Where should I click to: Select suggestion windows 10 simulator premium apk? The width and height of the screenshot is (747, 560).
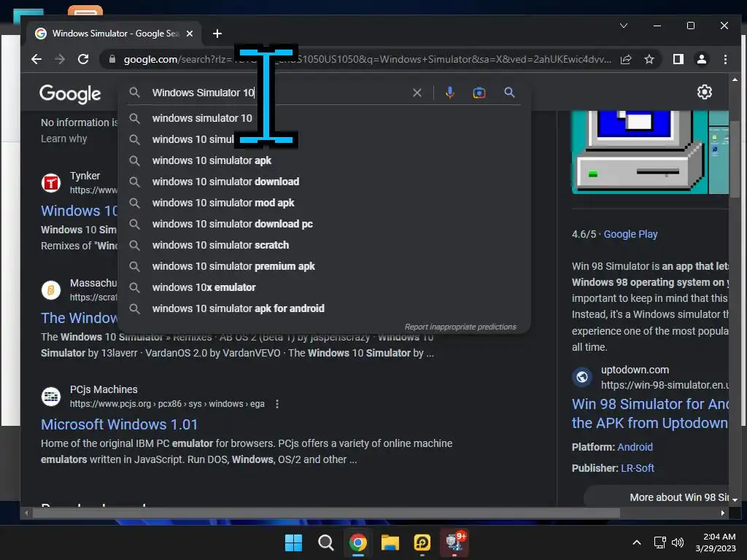(324, 266)
